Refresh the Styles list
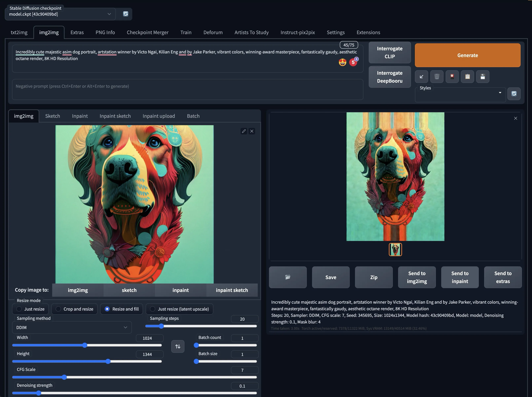Viewport: 532px width, 397px height. (514, 94)
